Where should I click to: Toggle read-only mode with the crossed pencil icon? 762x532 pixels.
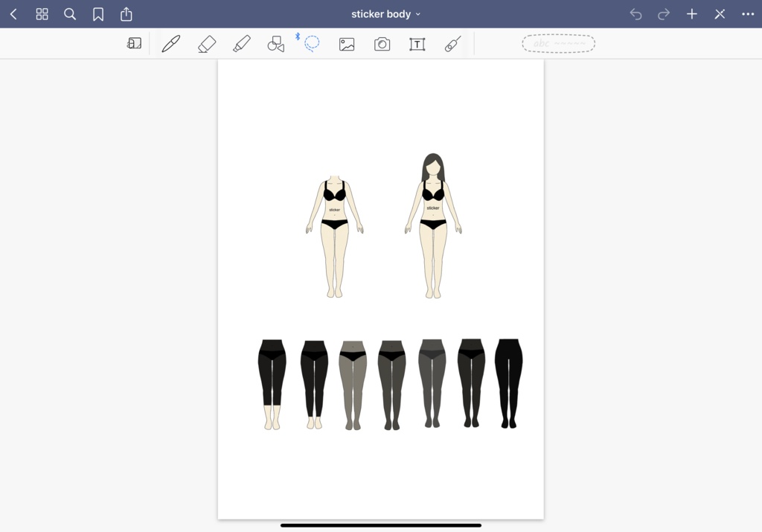click(x=720, y=14)
